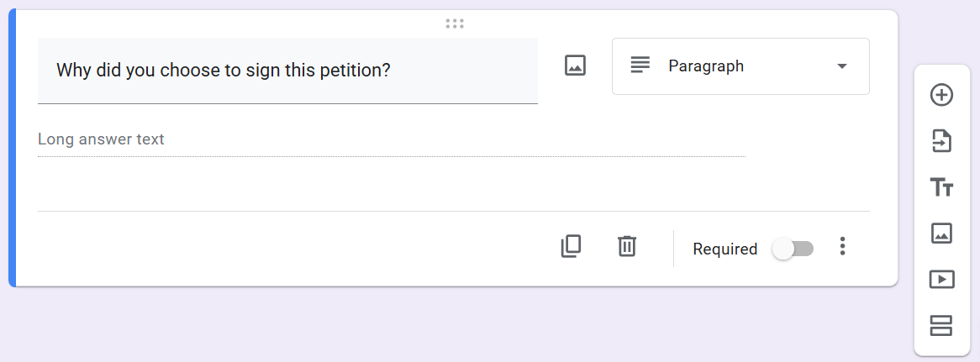
Task: Duplicate the petition question
Action: pyautogui.click(x=571, y=246)
